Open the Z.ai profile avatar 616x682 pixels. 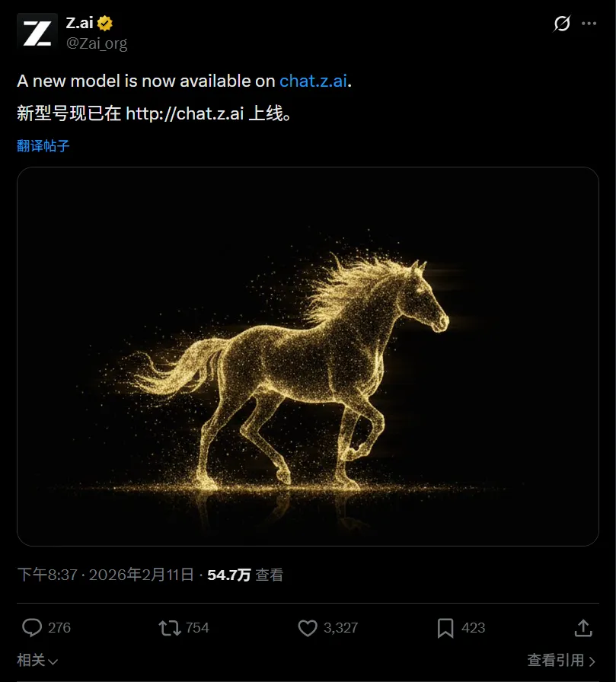pos(37,33)
